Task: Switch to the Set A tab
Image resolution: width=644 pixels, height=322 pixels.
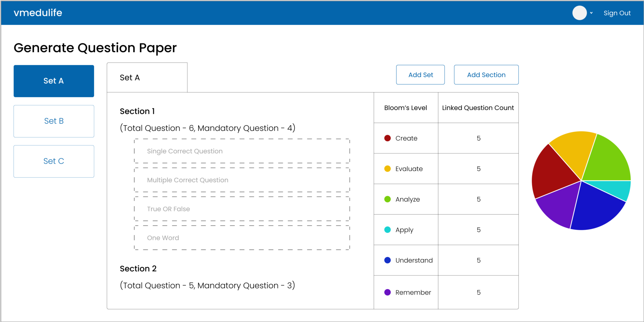Action: point(130,77)
